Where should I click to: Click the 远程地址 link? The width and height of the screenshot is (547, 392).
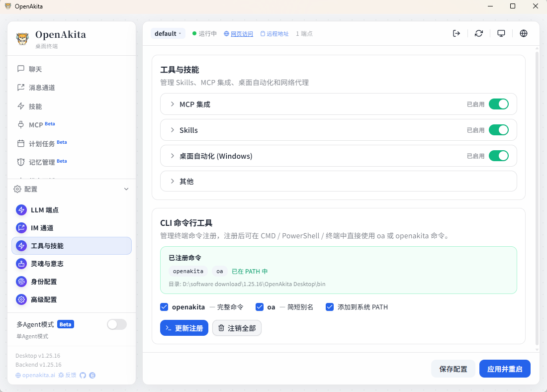click(x=274, y=33)
